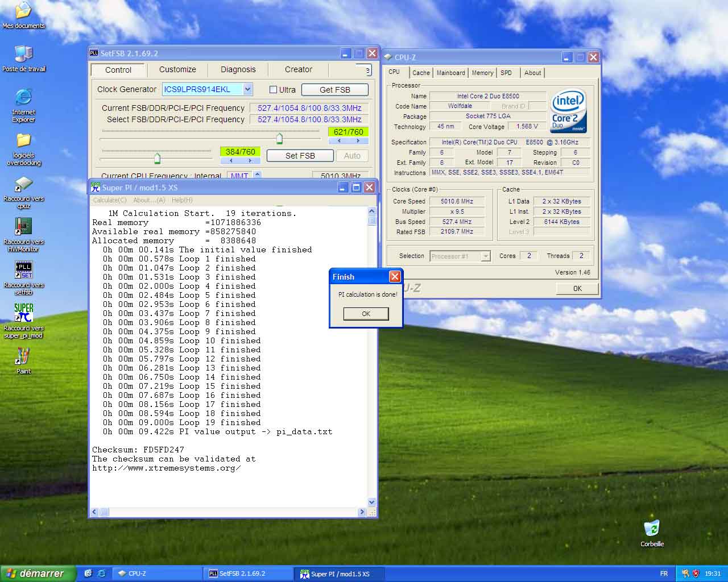Click Super PI / mod1.5 XS taskbar button
728x582 pixels.
(340, 573)
